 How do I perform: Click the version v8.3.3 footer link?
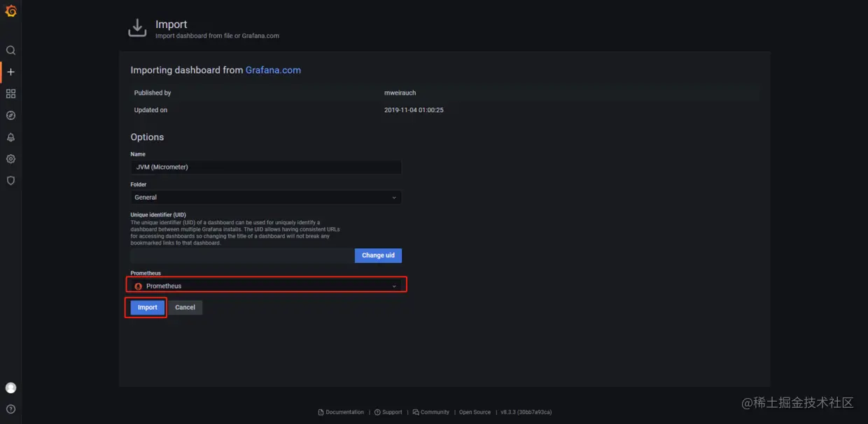[x=526, y=412]
